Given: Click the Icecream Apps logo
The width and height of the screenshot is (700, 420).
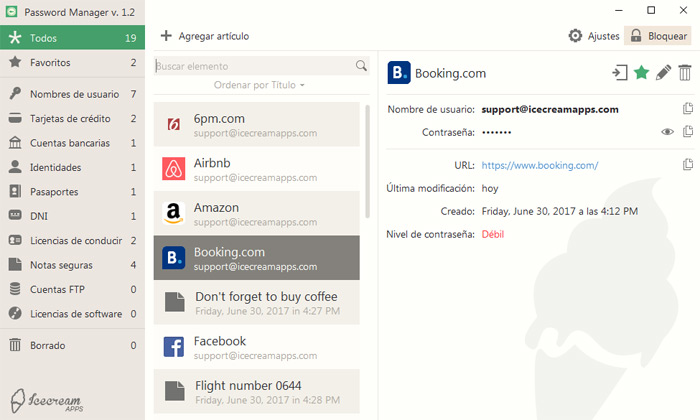Looking at the screenshot, I should pyautogui.click(x=46, y=400).
